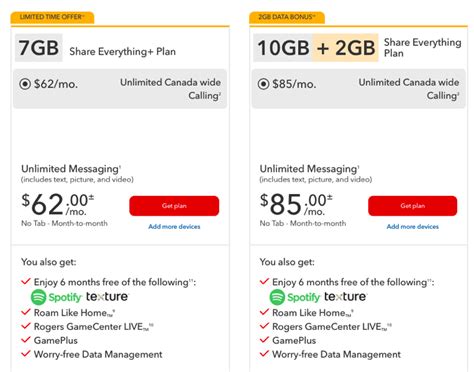Add more devices to the $62 plan
Viewport: 474px width, 372px height.
click(x=174, y=227)
